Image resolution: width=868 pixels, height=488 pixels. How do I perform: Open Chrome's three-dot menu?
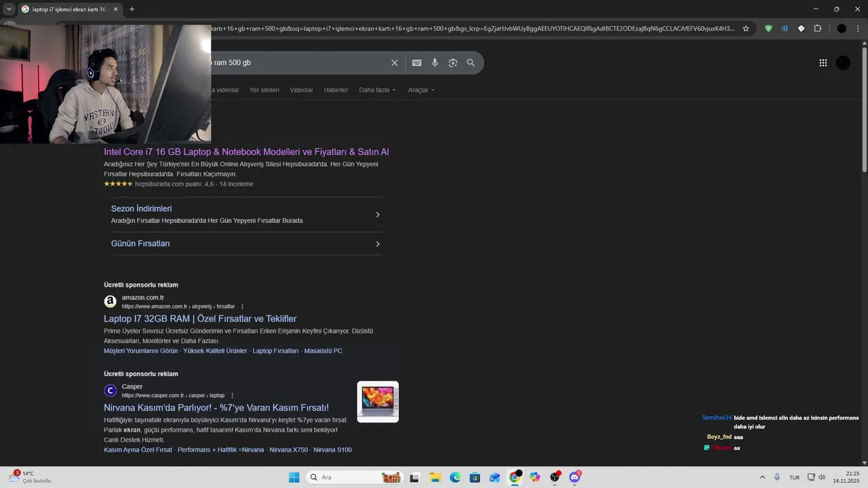tap(859, 28)
